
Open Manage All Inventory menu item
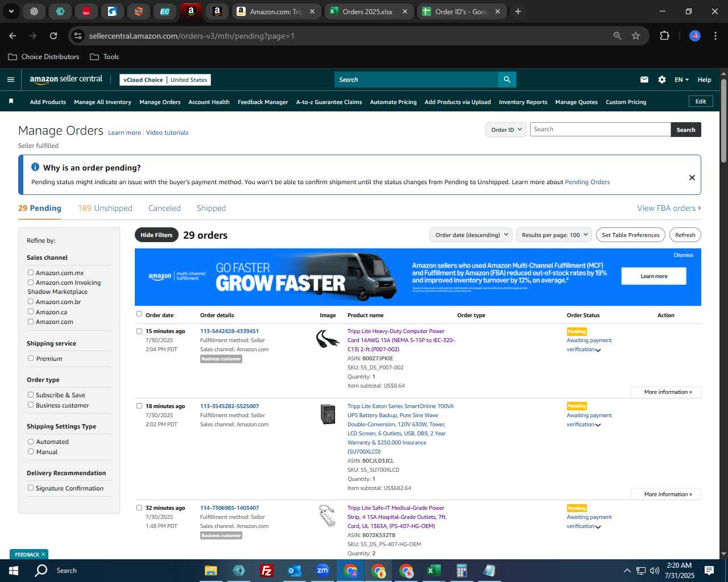click(x=102, y=102)
